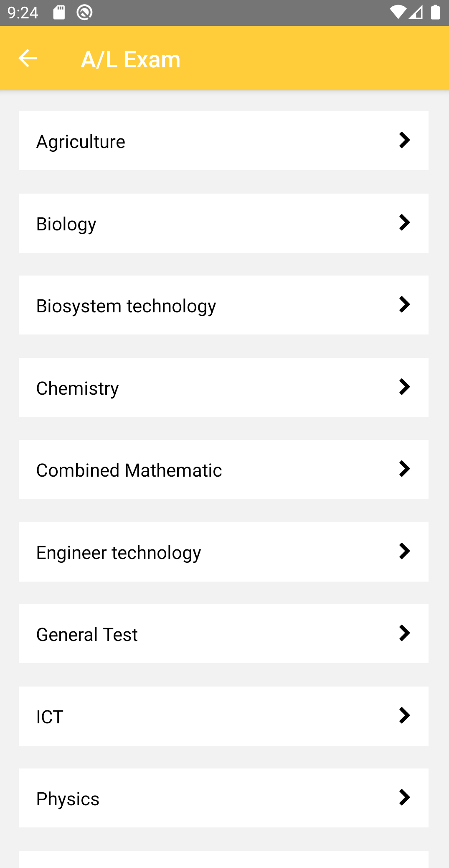Click the A/L Exam title text
Screen dimensions: 449x868
click(130, 59)
